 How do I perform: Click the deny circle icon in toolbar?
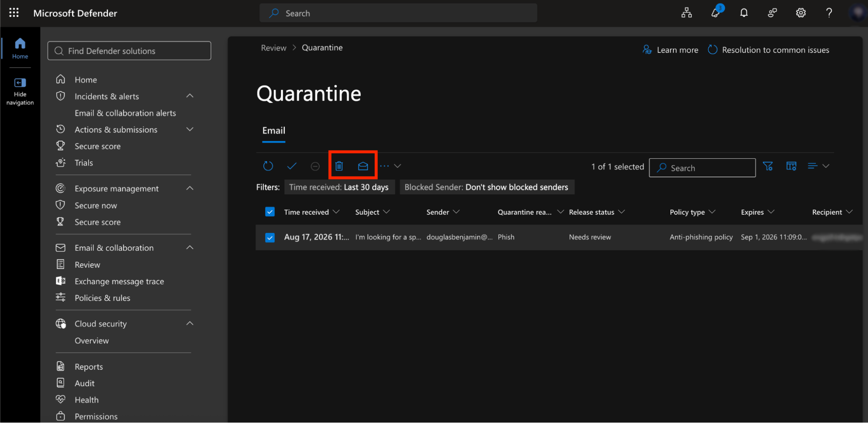point(315,166)
